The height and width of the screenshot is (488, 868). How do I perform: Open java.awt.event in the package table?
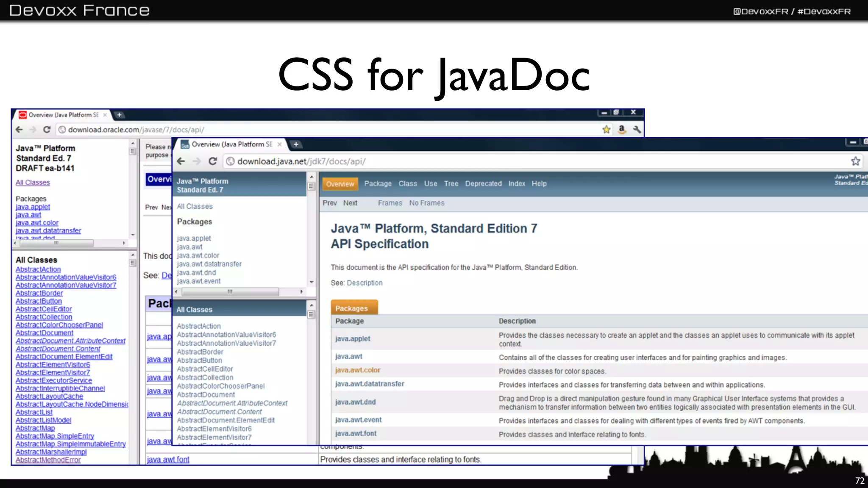[x=358, y=420]
